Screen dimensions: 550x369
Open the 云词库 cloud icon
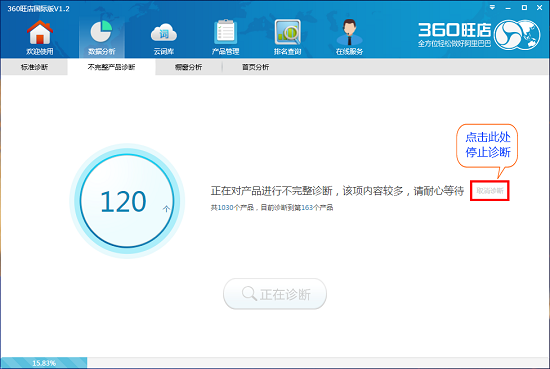[x=164, y=33]
